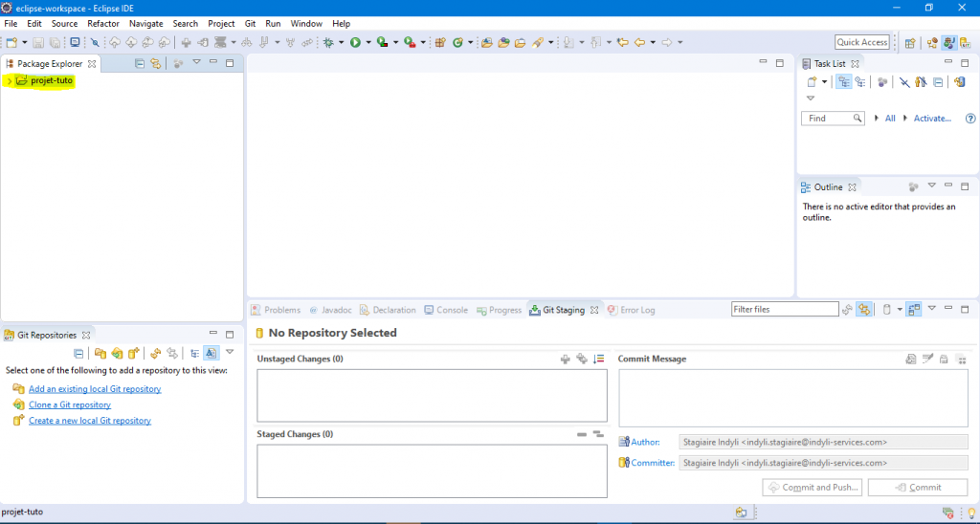The image size is (980, 524).
Task: Click the New wizard icon in main toolbar
Action: coord(11,42)
